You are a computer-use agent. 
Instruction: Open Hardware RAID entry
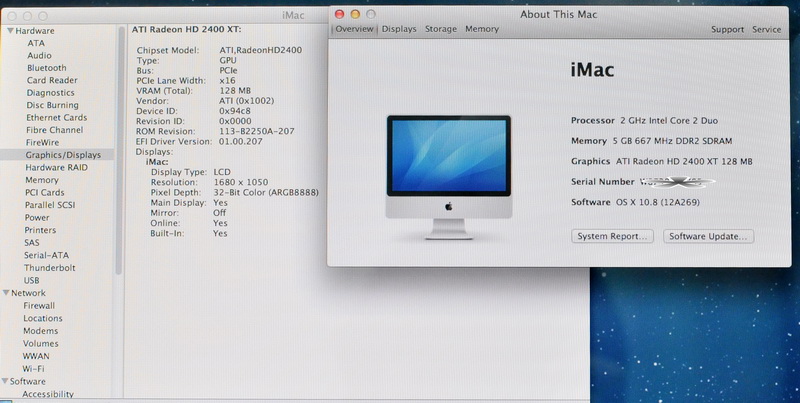[57, 167]
